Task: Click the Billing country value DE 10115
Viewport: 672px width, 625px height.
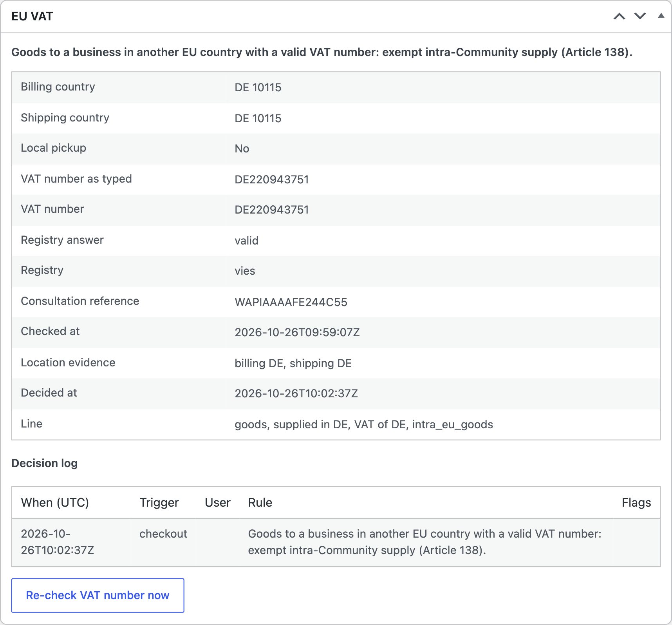Action: click(x=258, y=87)
